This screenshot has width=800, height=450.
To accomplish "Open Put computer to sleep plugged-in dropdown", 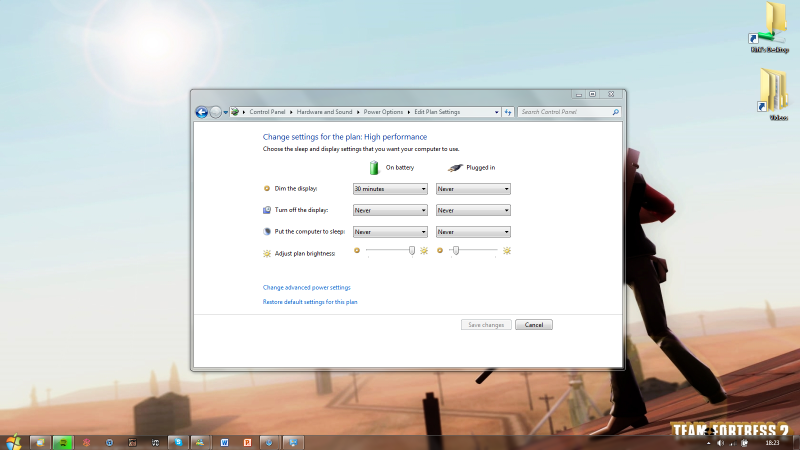I will (473, 232).
